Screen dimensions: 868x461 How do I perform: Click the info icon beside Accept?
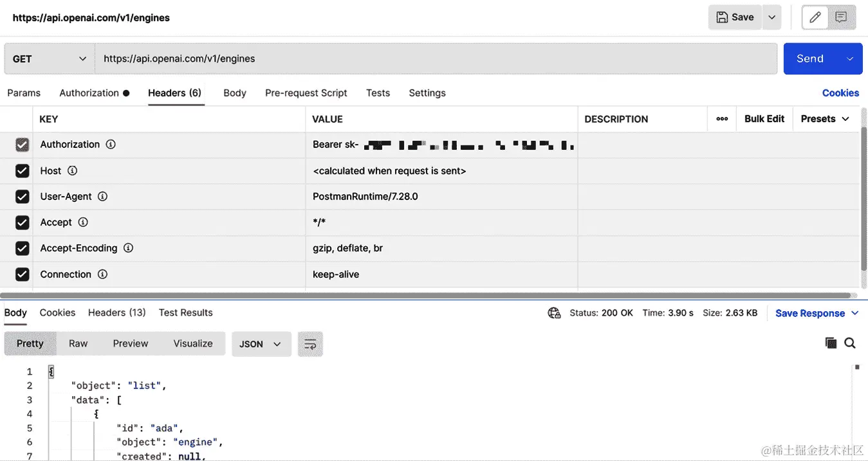[x=83, y=222]
